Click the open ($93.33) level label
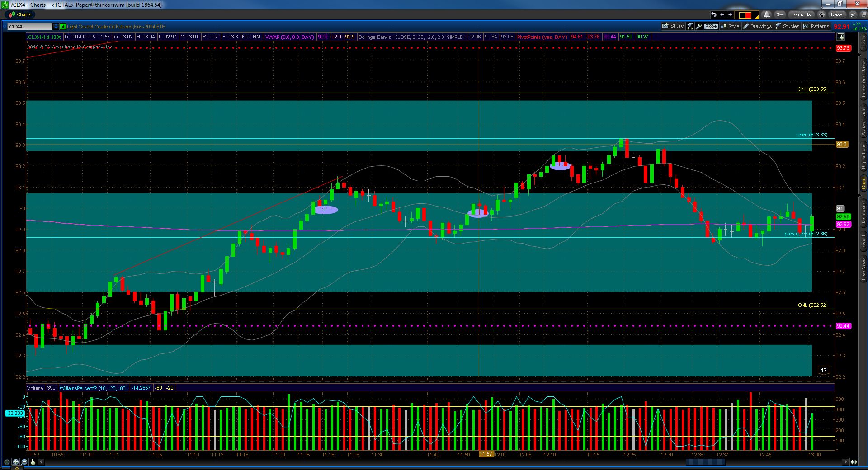The width and height of the screenshot is (868, 470). click(x=812, y=135)
